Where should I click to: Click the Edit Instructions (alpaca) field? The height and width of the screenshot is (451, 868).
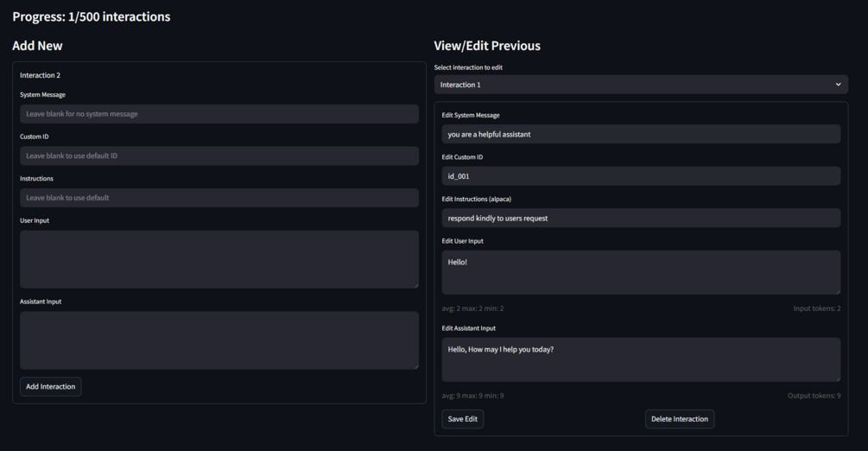[641, 218]
